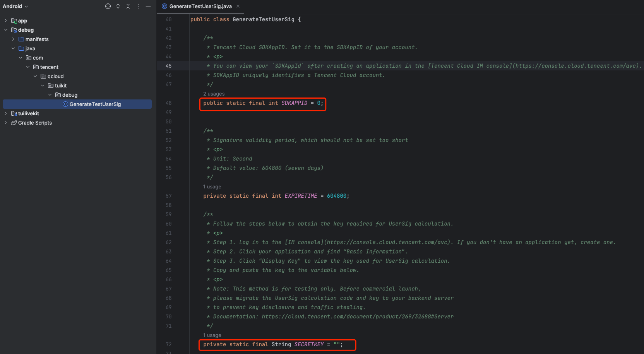Hide the project tool window
Image resolution: width=644 pixels, height=354 pixels.
click(148, 6)
